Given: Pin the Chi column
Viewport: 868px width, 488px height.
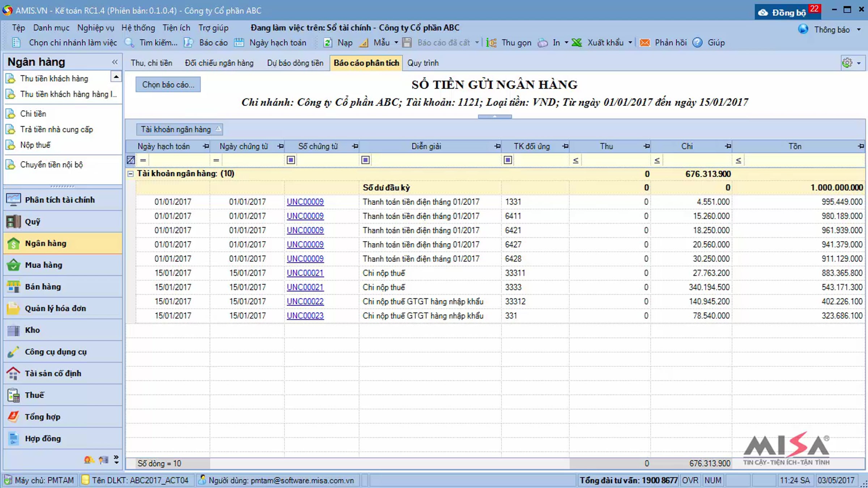Looking at the screenshot, I should point(728,146).
